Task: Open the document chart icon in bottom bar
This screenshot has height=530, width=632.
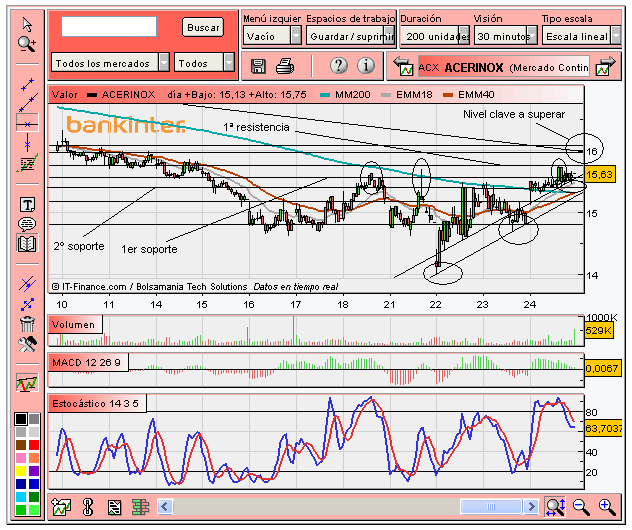Action: point(114,507)
